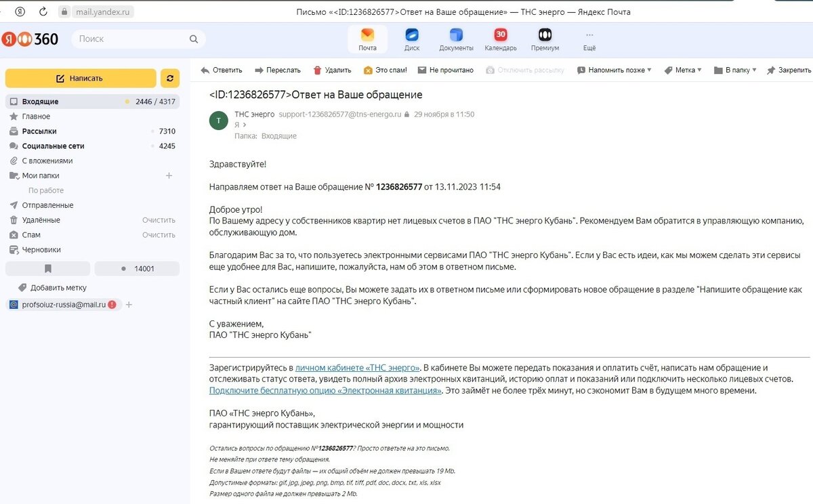Viewport: 813px width, 504px height.
Task: Refresh mail with the yellow reload button
Action: [169, 79]
